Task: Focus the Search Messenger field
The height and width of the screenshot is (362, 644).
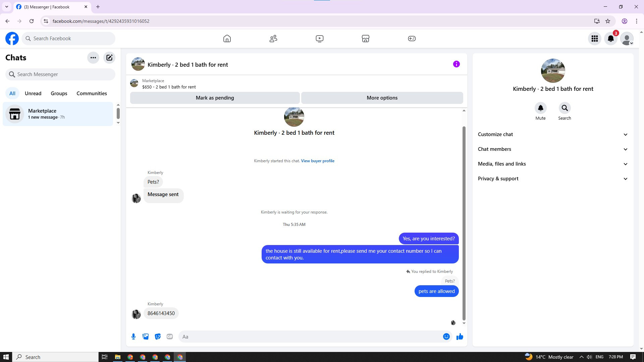Action: coord(60,74)
